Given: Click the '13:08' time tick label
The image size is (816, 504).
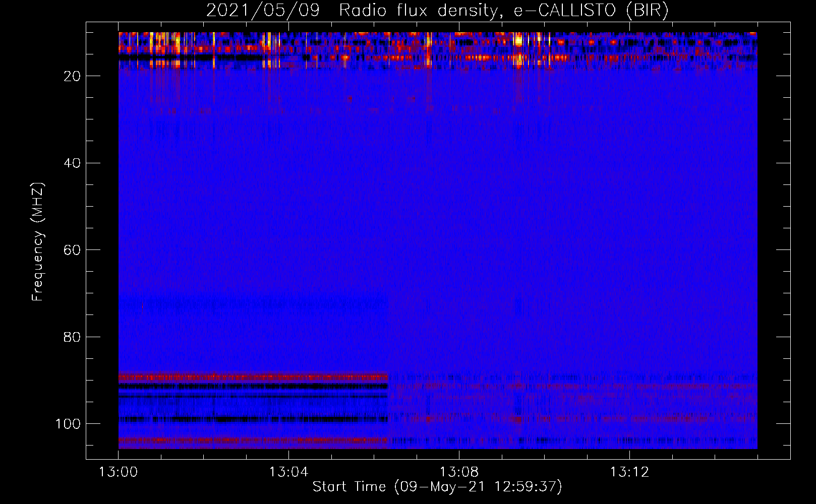Looking at the screenshot, I should pyautogui.click(x=459, y=472).
